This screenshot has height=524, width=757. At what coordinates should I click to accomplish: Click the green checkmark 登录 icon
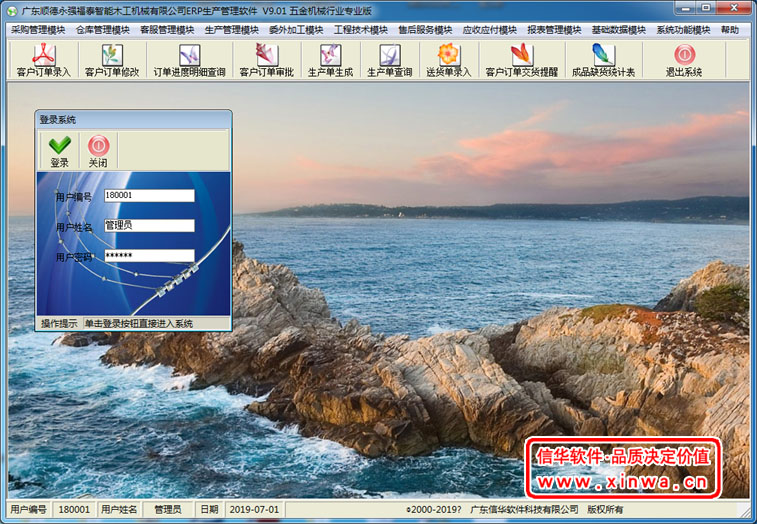[x=59, y=145]
